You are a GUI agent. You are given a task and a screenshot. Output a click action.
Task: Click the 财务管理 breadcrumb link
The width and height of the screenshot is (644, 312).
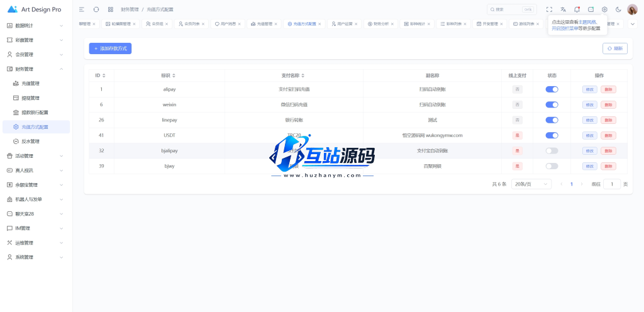130,9
